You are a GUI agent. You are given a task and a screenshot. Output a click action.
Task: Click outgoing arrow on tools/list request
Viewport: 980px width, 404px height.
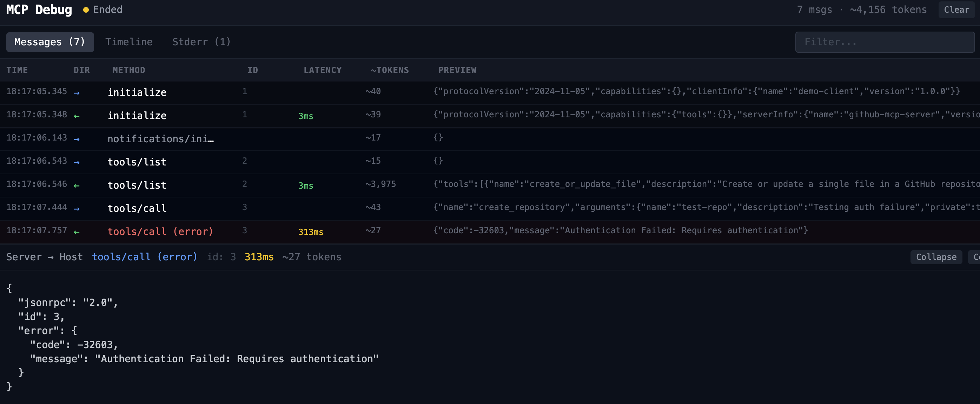77,162
